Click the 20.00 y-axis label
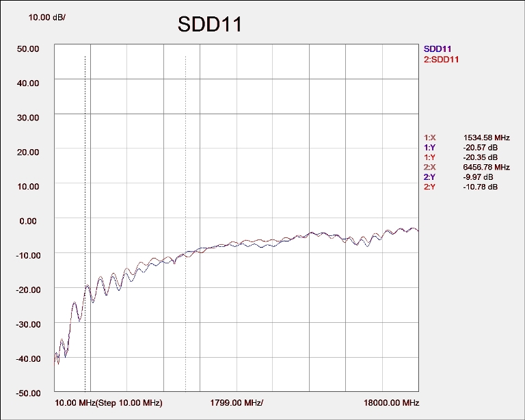Image resolution: width=525 pixels, height=420 pixels. 28,152
